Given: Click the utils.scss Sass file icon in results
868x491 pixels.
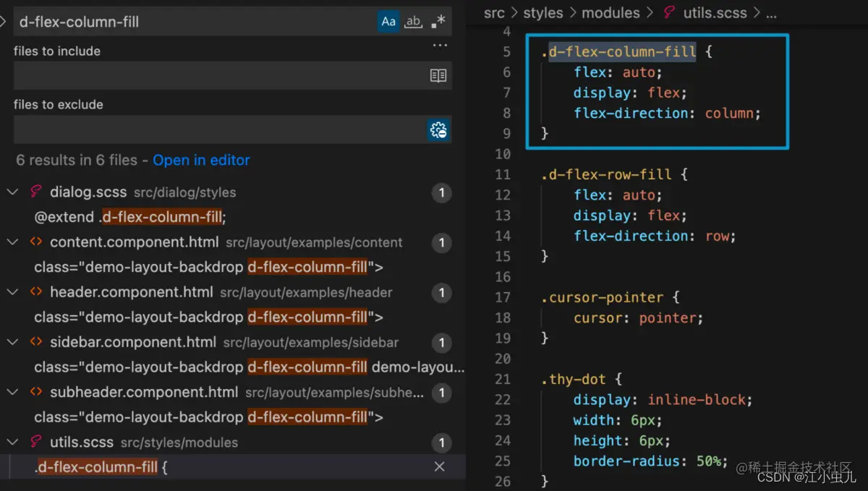Looking at the screenshot, I should tap(35, 442).
